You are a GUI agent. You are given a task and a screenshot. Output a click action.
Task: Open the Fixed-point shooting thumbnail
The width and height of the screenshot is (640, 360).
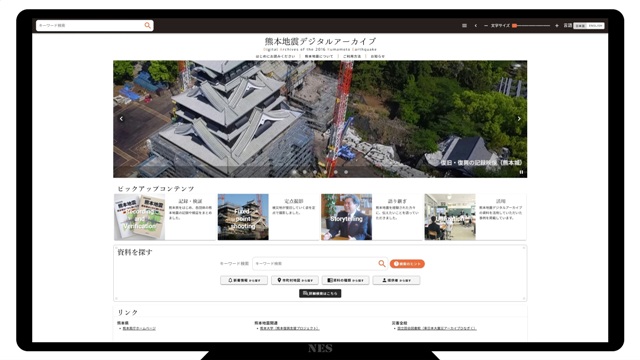click(243, 217)
